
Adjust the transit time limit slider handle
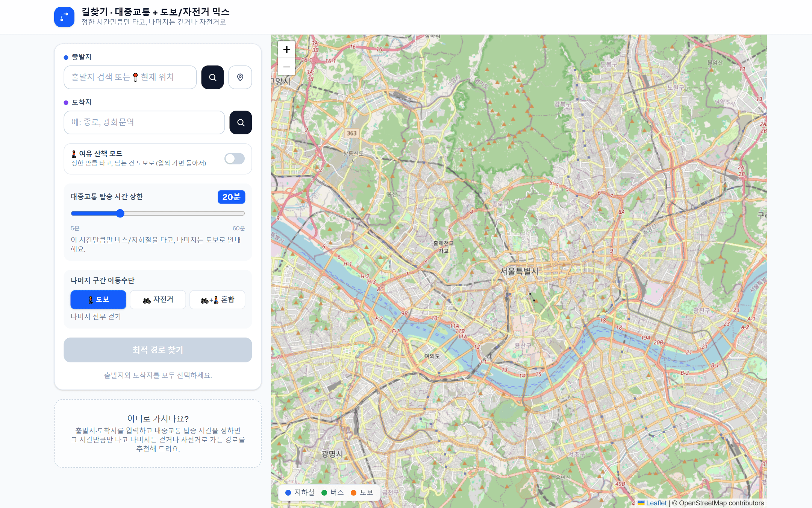[120, 213]
